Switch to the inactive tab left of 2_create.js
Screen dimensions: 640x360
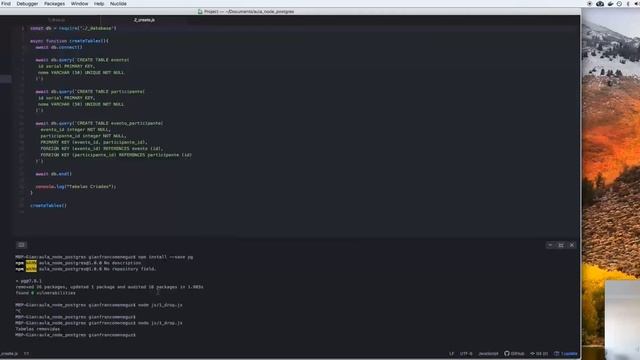click(x=56, y=20)
